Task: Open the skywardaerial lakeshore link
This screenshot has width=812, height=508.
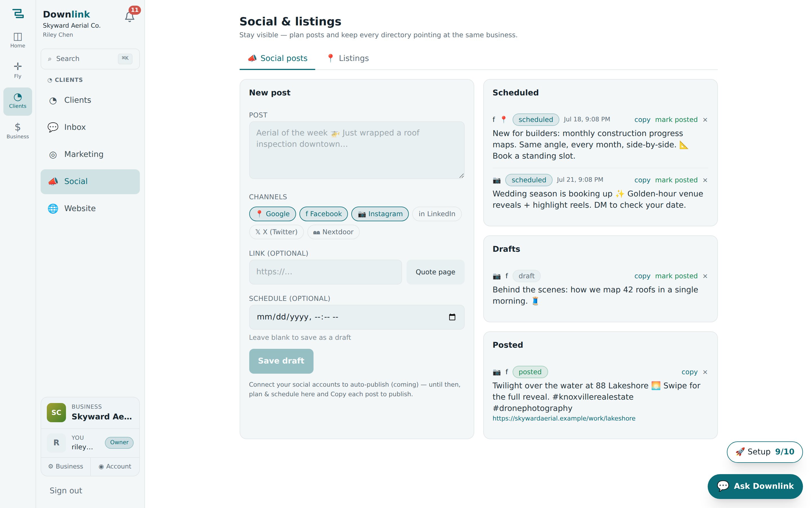Action: tap(564, 418)
